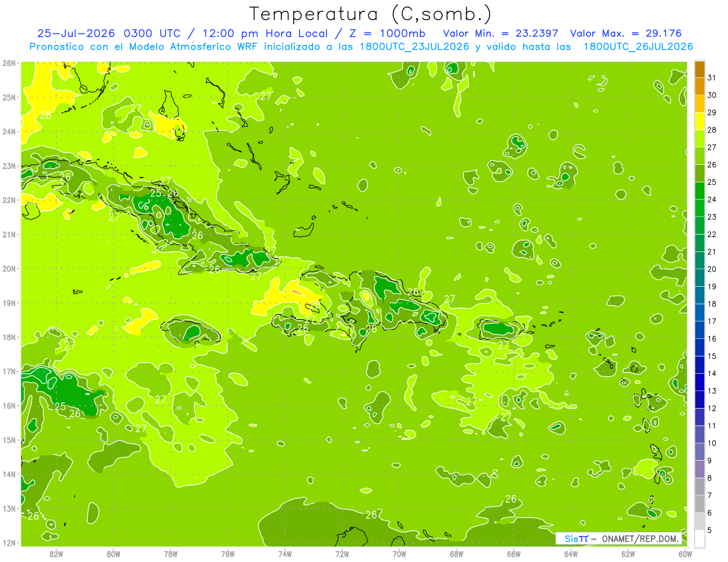
Task: Click the '18N' latitude axis label
Action: coord(8,337)
